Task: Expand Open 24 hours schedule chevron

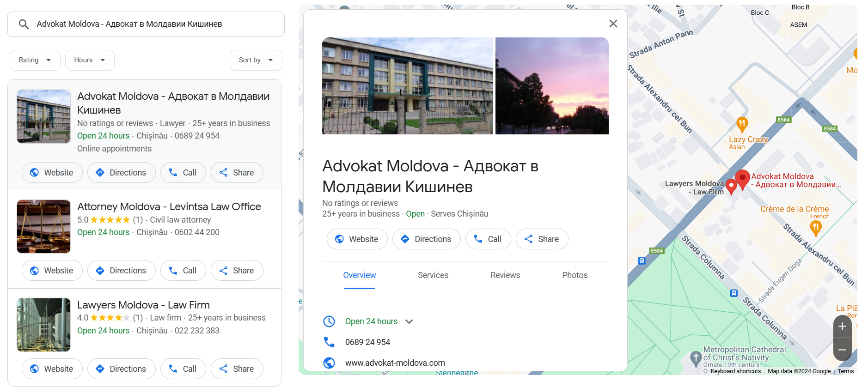Action: coord(409,321)
